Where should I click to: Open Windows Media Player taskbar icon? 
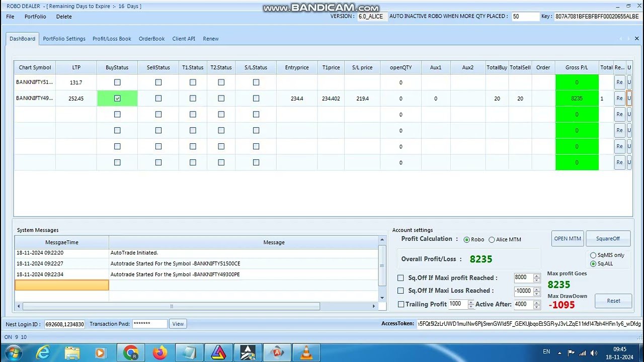point(100,353)
